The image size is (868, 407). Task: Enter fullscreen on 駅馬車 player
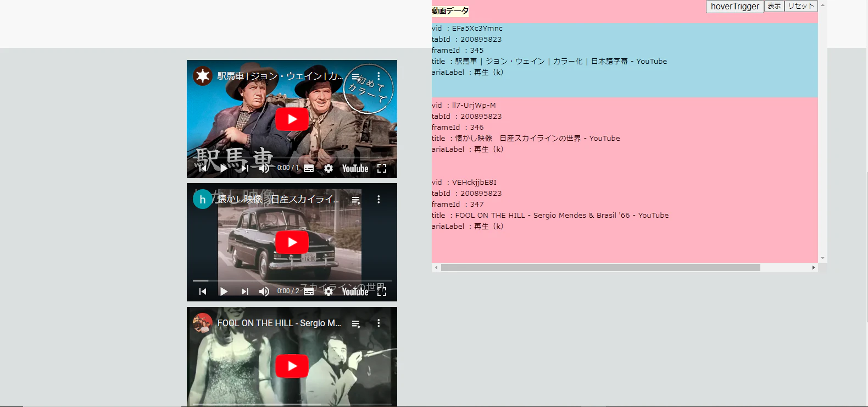pyautogui.click(x=382, y=168)
